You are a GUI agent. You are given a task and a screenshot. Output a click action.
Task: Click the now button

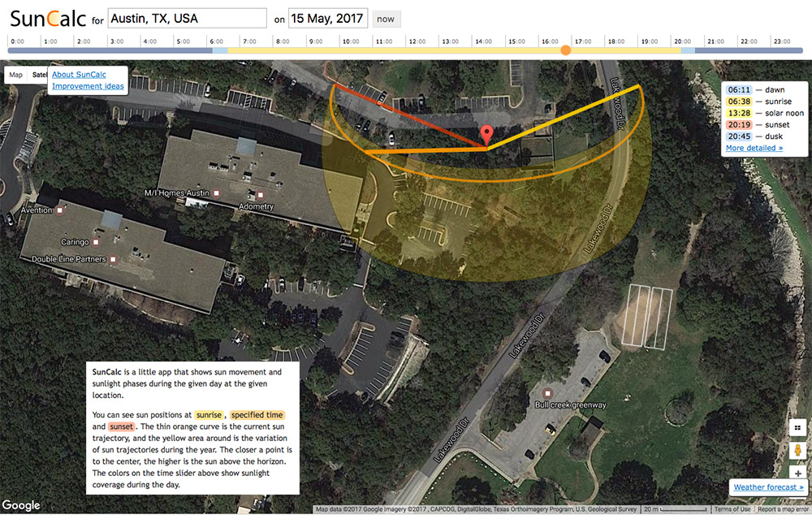(385, 19)
